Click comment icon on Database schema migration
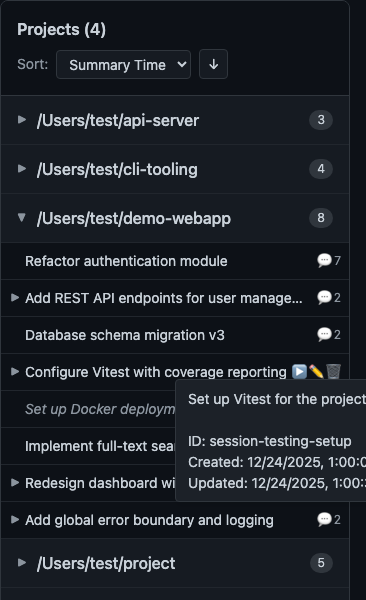 point(324,334)
